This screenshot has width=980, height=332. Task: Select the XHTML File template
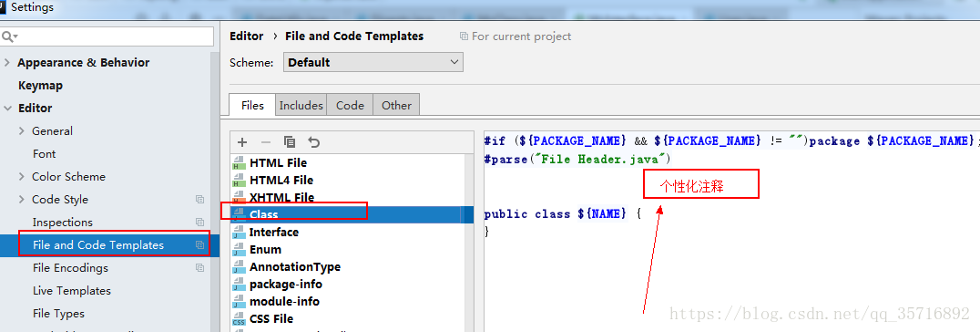pyautogui.click(x=281, y=197)
